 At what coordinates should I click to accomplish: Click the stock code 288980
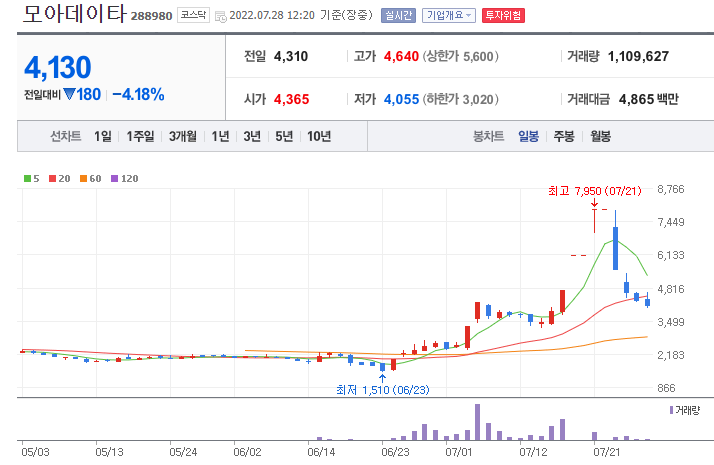[x=151, y=16]
